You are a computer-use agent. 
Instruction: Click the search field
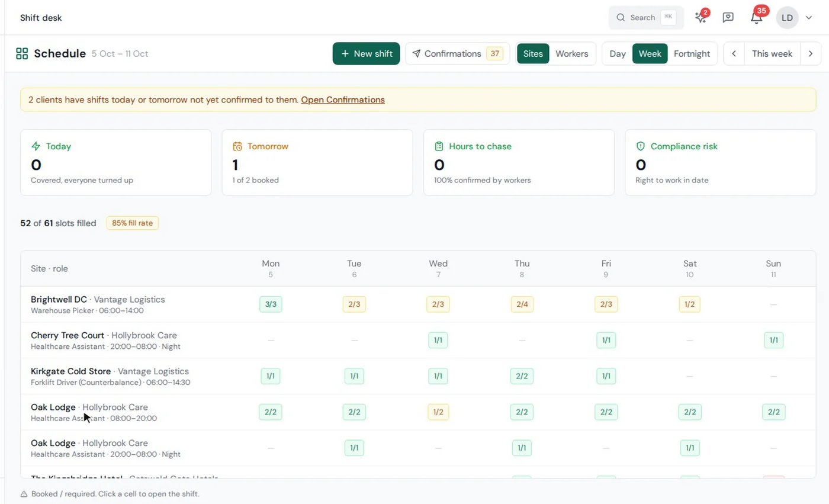[x=646, y=18]
